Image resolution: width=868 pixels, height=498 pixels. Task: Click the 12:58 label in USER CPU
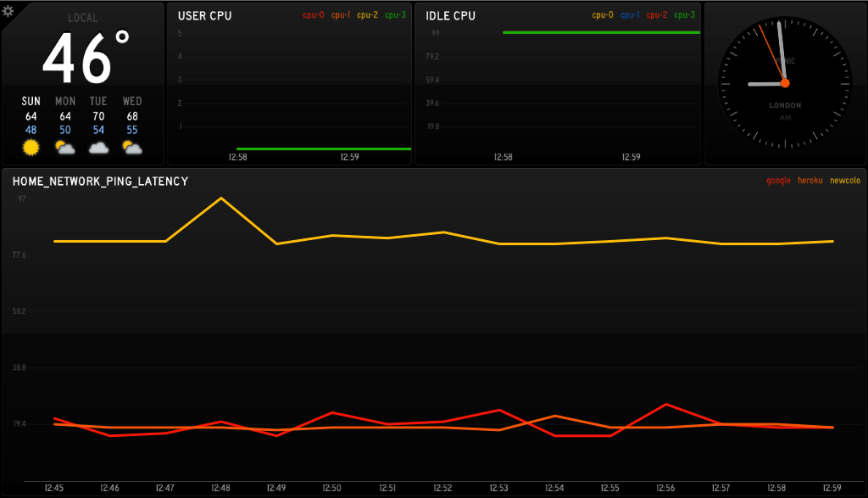pos(238,157)
